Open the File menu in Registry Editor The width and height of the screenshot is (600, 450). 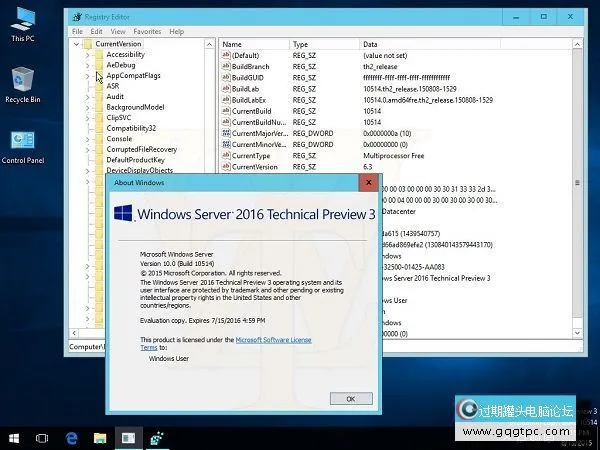coord(78,32)
